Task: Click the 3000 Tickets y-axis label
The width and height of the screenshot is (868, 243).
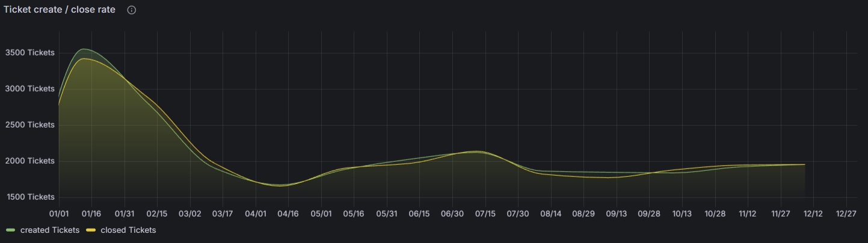Action: [x=29, y=89]
